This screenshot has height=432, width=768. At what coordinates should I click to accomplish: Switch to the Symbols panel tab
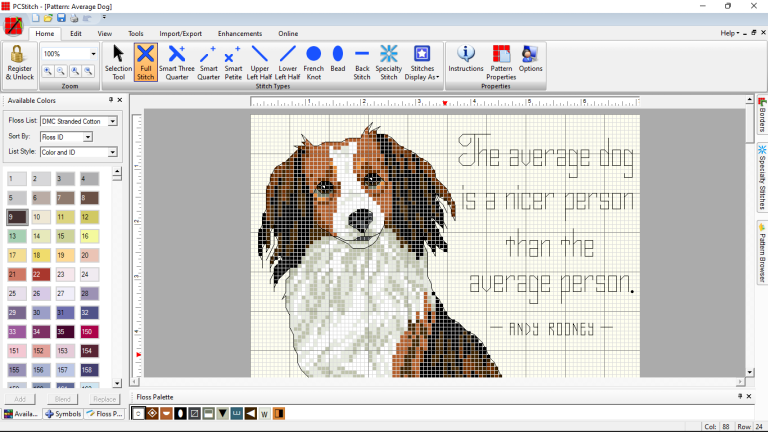[64, 413]
